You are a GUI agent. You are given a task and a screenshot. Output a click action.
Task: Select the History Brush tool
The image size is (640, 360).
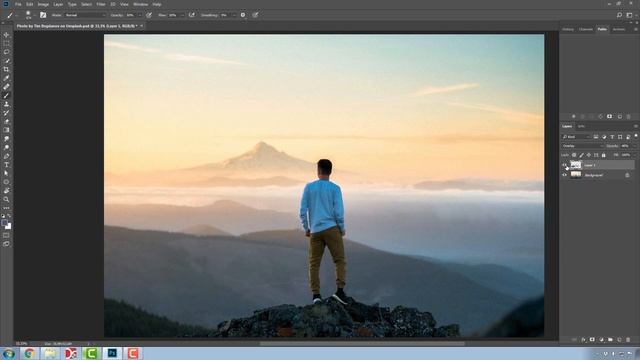coord(6,113)
